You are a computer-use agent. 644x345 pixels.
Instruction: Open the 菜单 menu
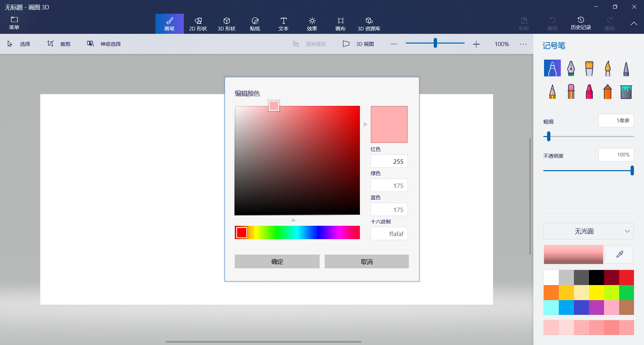point(14,23)
